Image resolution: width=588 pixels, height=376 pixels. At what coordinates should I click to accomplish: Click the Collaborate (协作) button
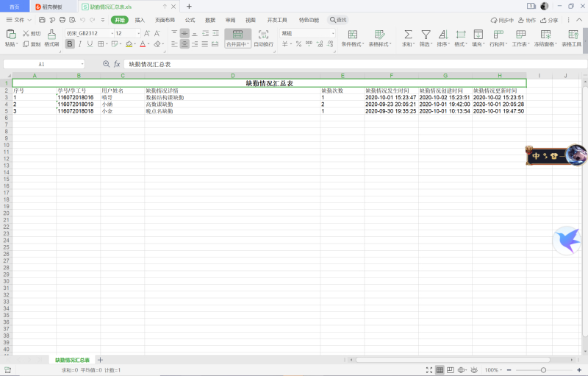tap(527, 21)
